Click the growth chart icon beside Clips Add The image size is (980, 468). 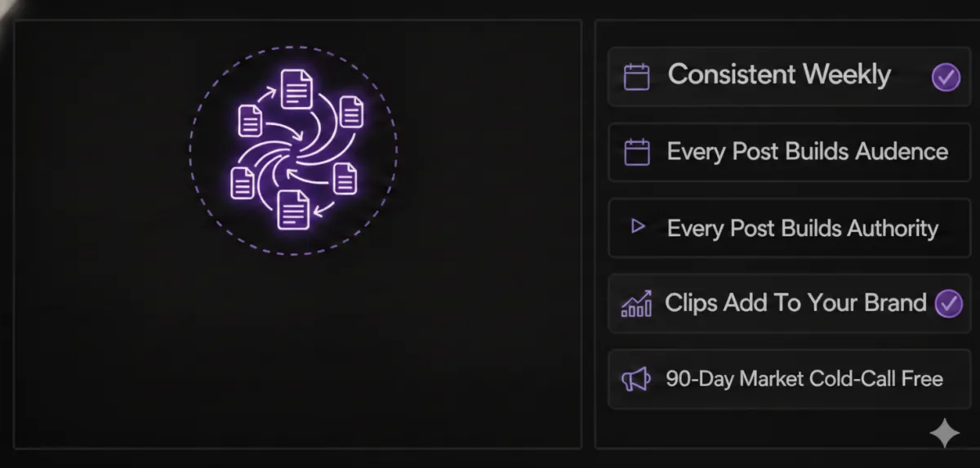636,304
